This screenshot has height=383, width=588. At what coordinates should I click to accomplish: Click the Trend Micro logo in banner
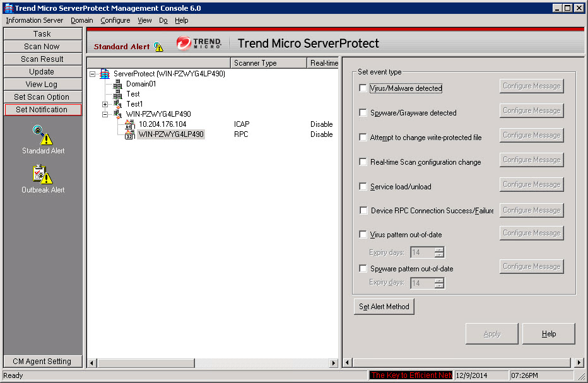click(199, 44)
